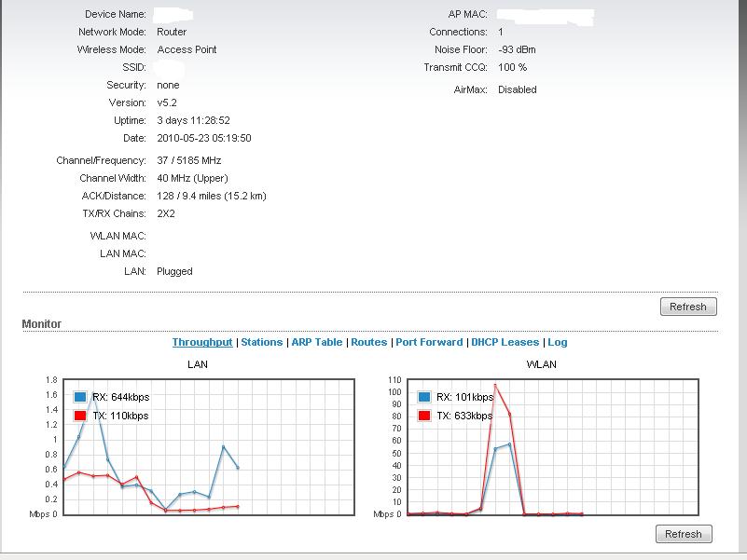Click the AirMax Disabled status text
This screenshot has width=747, height=560.
click(x=517, y=89)
